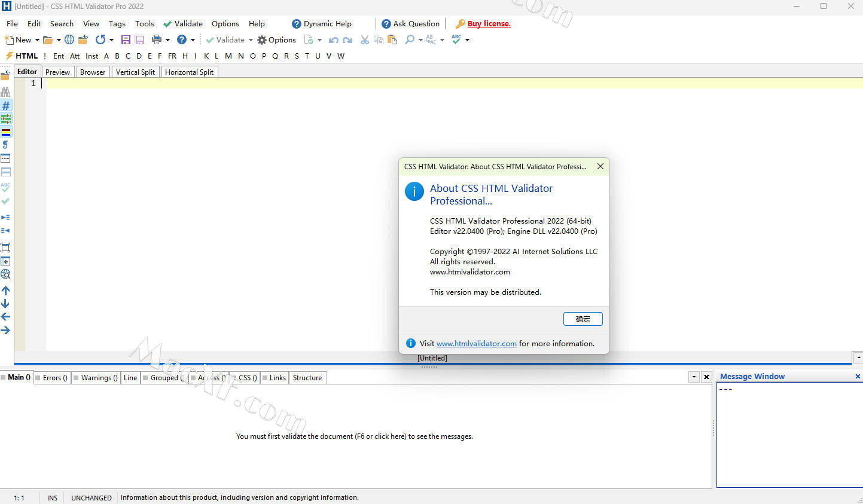Click the open folder icon in toolbar

(x=48, y=40)
